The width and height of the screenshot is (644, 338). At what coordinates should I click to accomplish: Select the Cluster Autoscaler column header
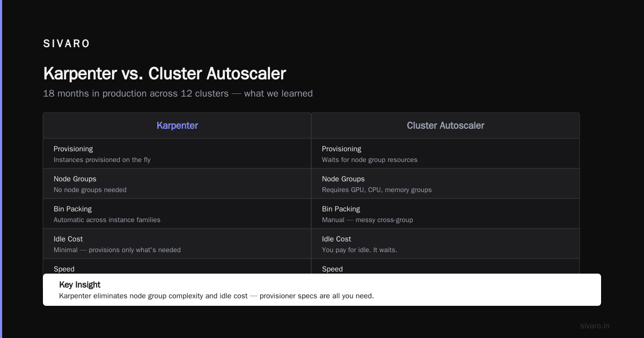point(445,126)
